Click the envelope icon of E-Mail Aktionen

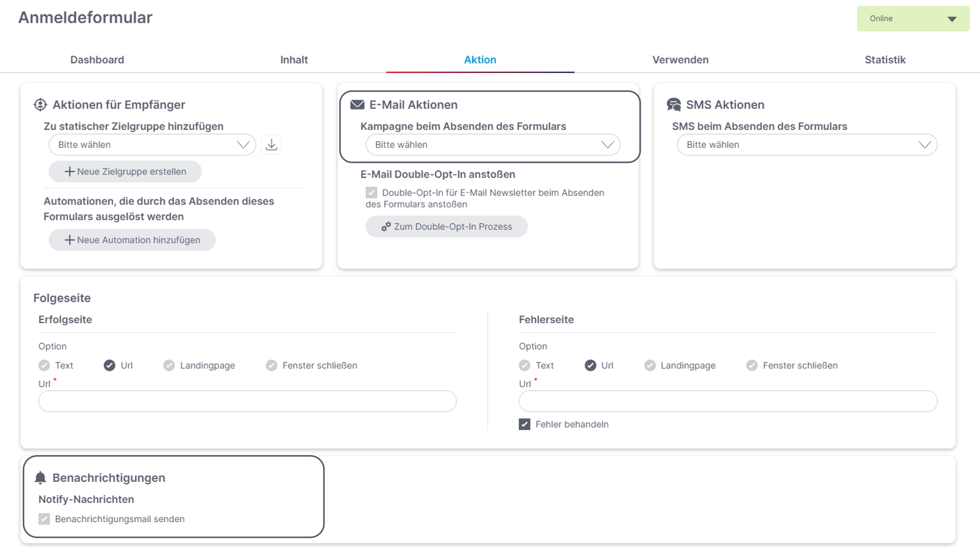pos(357,105)
